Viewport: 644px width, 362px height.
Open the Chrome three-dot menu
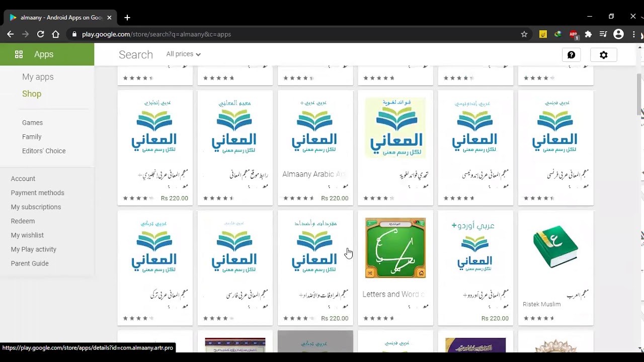[x=634, y=34]
